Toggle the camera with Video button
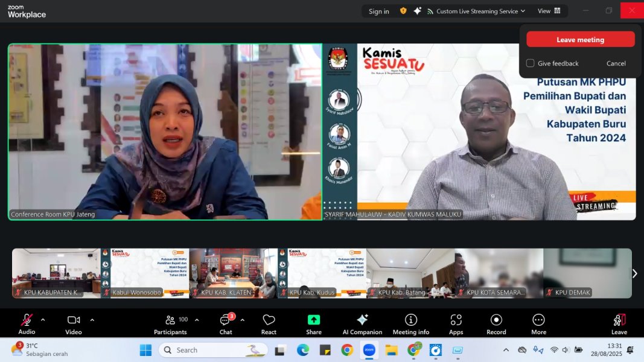The image size is (644, 362). [74, 323]
